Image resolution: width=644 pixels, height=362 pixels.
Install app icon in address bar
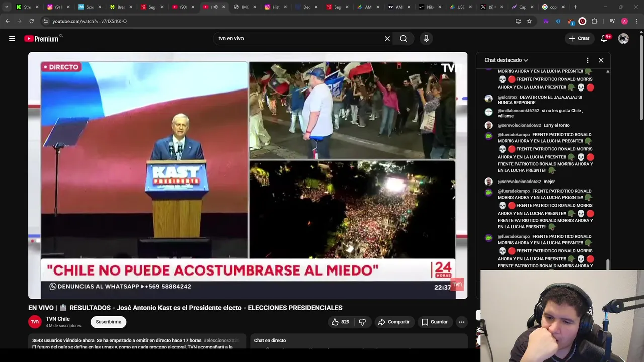(518, 21)
